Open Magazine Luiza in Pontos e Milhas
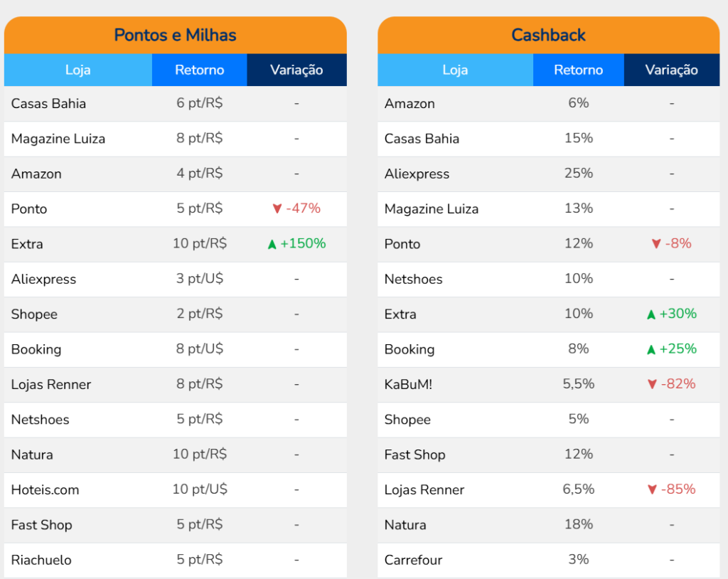 click(58, 139)
